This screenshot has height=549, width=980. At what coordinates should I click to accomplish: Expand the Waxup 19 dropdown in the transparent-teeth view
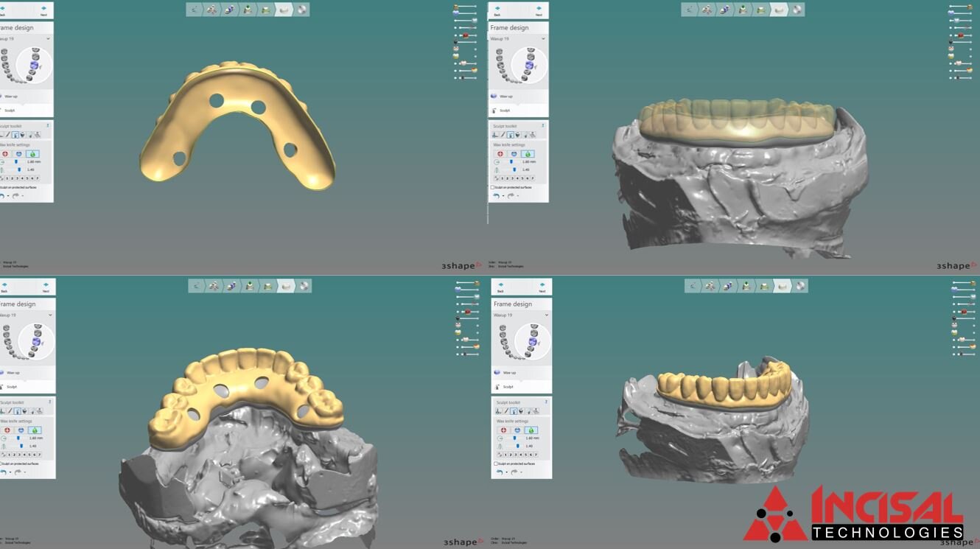543,38
